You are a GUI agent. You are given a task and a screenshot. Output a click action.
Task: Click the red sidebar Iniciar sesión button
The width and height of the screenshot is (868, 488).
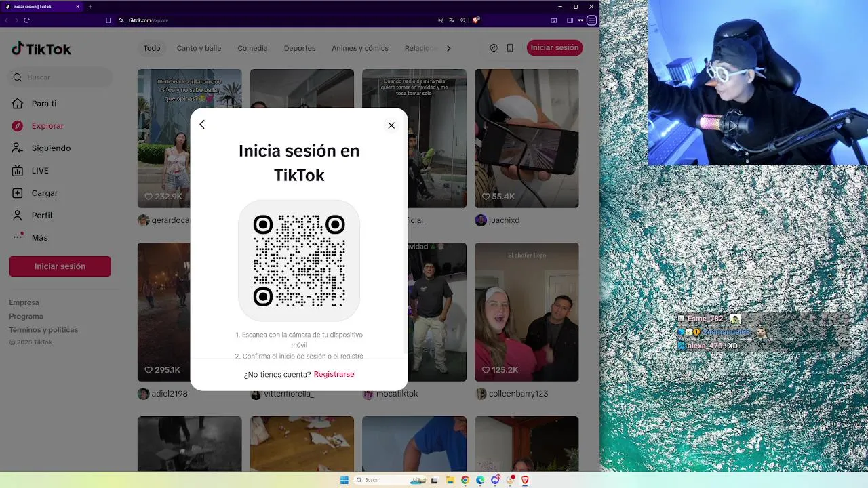tap(60, 266)
